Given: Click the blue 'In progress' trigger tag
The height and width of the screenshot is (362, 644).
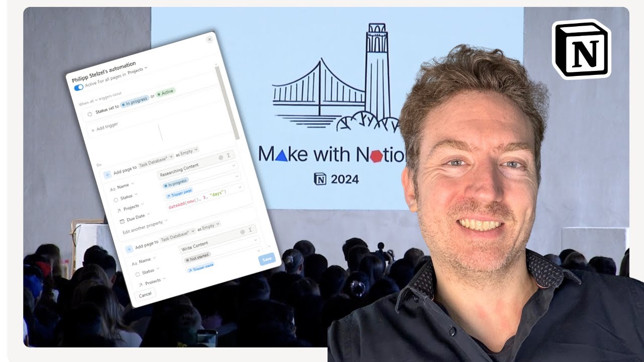Looking at the screenshot, I should click(x=135, y=102).
